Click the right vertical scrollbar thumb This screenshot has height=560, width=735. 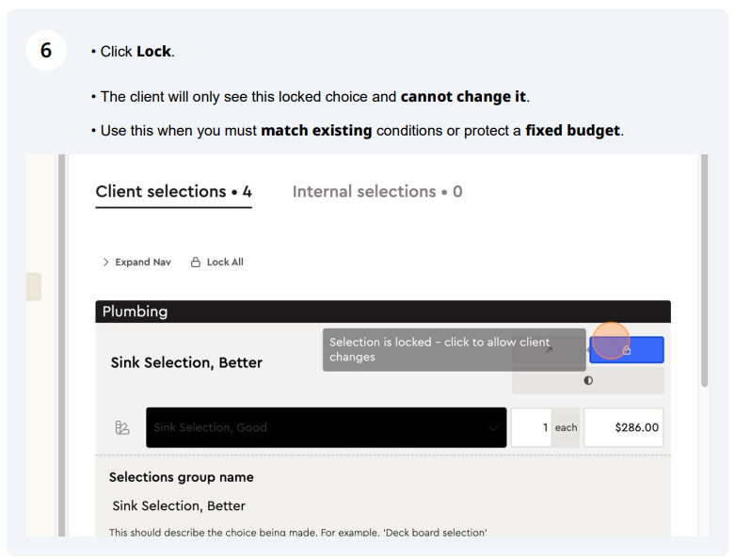point(704,270)
